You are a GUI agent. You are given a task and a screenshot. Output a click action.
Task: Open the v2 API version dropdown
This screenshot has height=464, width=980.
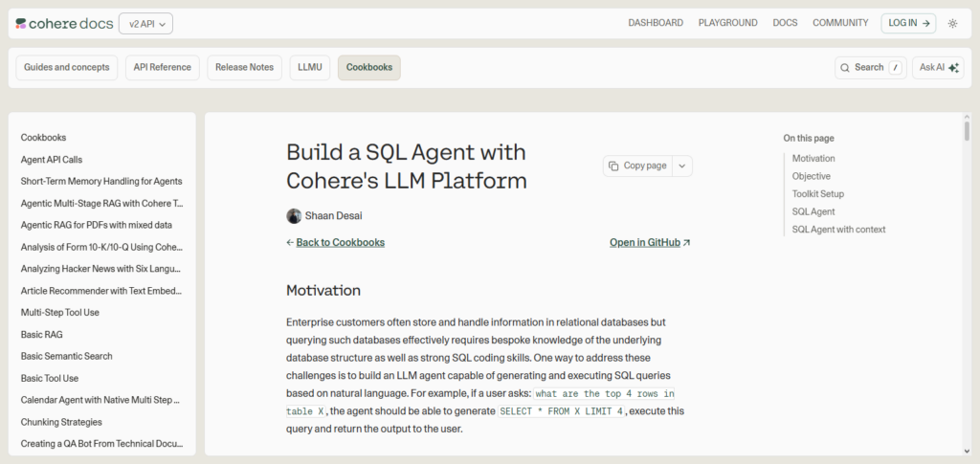coord(145,24)
